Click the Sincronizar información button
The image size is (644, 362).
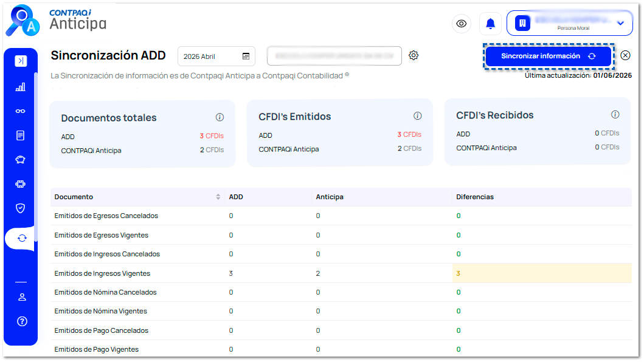pyautogui.click(x=549, y=56)
